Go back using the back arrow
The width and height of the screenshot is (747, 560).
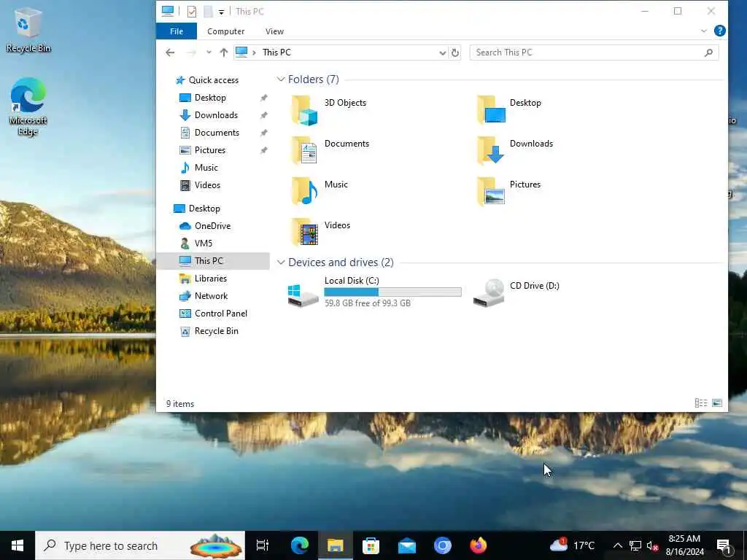pyautogui.click(x=170, y=52)
